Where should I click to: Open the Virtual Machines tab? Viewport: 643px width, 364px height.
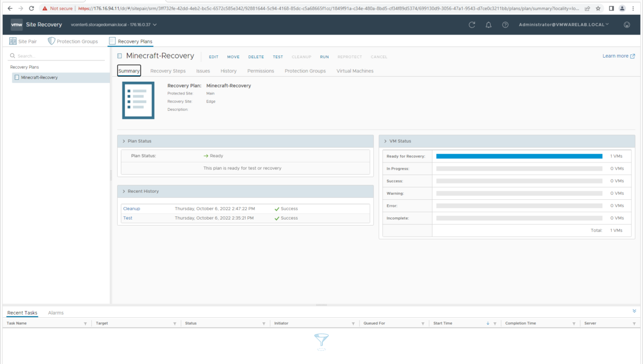click(x=354, y=71)
